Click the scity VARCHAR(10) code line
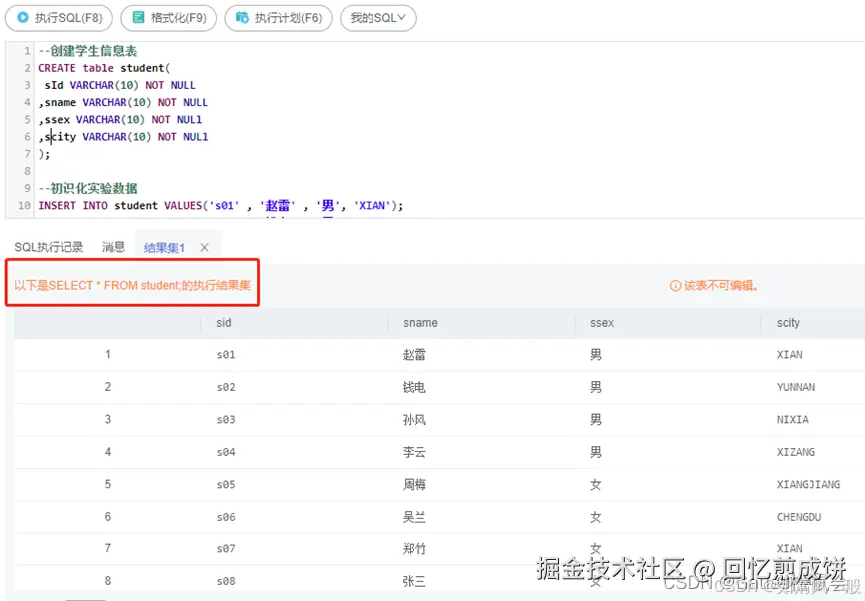865x601 pixels. coord(123,137)
